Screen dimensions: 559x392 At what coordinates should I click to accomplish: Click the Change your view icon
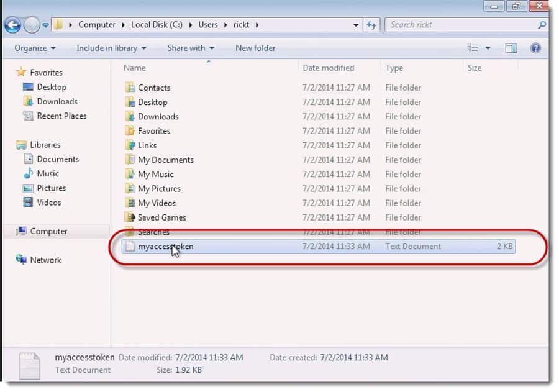473,48
